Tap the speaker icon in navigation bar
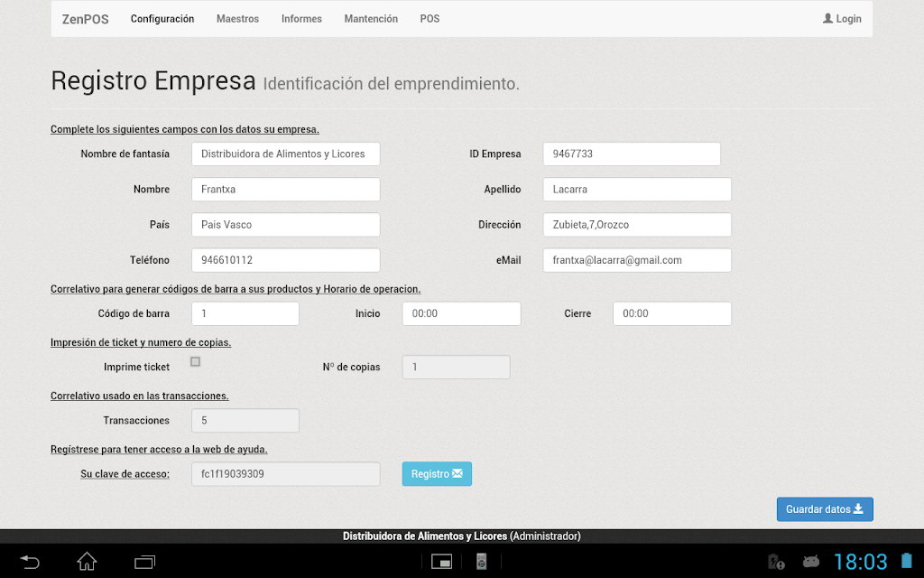The width and height of the screenshot is (924, 578). click(481, 562)
